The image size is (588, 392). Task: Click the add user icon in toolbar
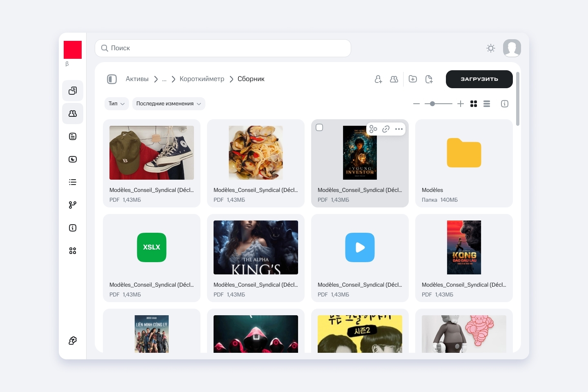pos(378,79)
